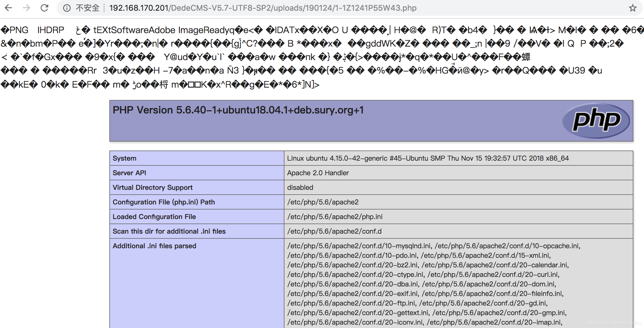The width and height of the screenshot is (644, 328).
Task: Click /etc/php/5.6/apache2/conf.d value
Action: point(334,231)
